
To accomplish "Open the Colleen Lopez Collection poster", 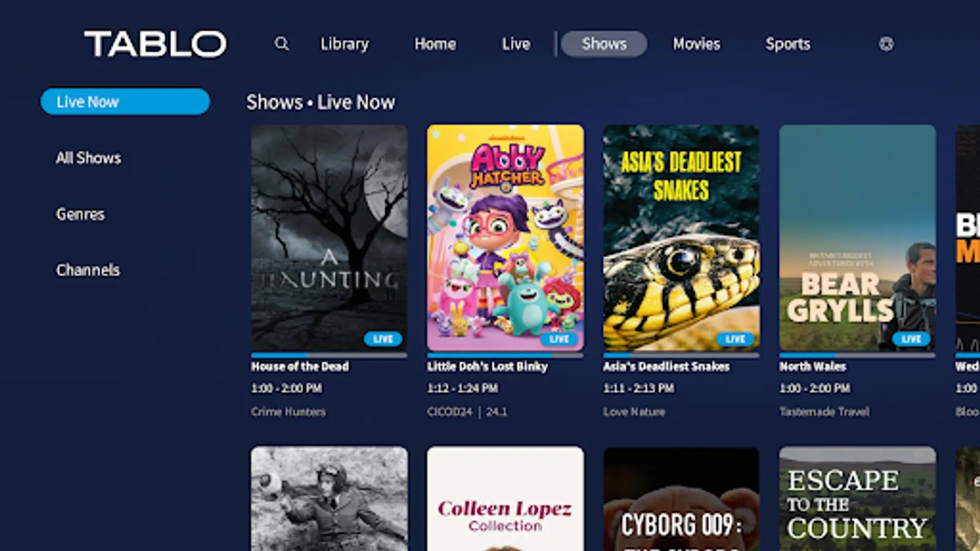I will point(505,498).
